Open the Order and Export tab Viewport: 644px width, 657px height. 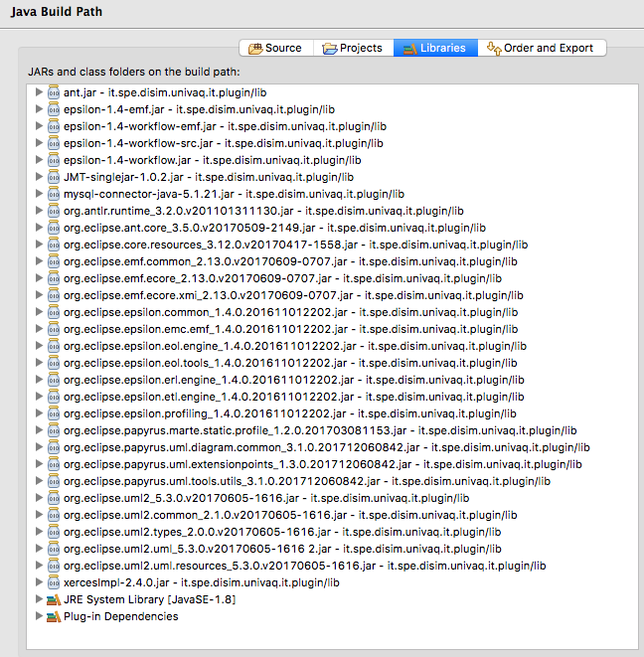tap(542, 48)
